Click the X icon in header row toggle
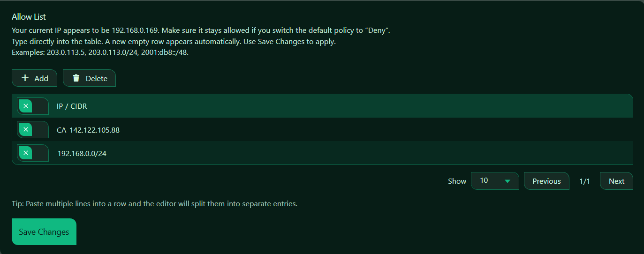The height and width of the screenshot is (254, 644). 26,106
